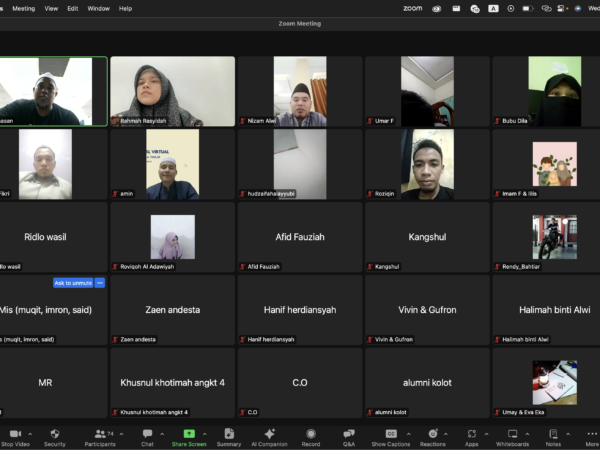Select Roziqin's video tile

427,164
